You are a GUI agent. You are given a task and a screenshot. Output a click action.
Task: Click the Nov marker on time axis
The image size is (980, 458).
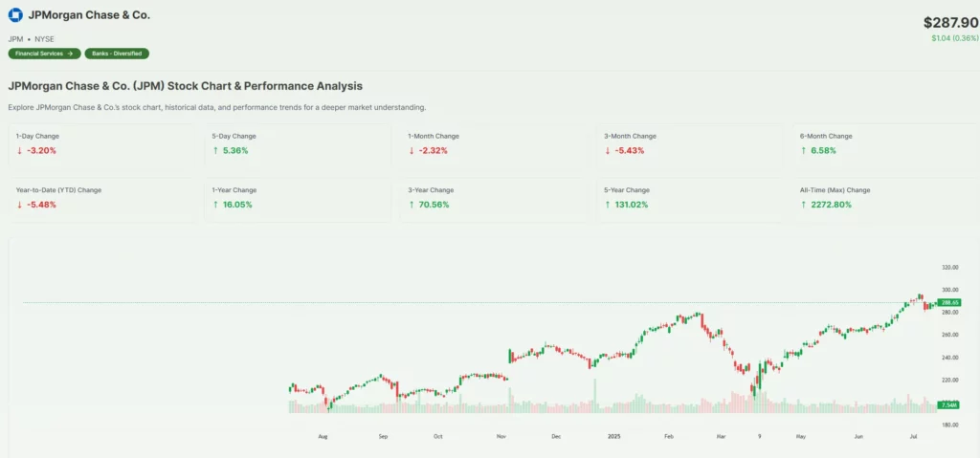[502, 437]
